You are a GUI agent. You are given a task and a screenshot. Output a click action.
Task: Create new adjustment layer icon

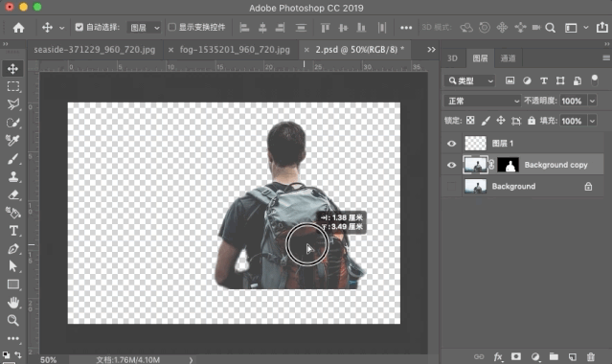[x=535, y=356]
